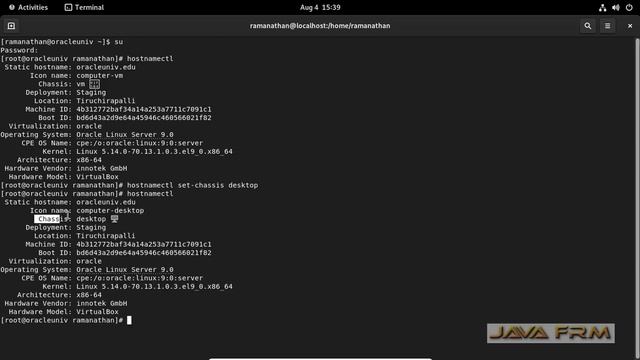Click the cursor at the last root prompt
The image size is (640, 360).
(x=129, y=320)
